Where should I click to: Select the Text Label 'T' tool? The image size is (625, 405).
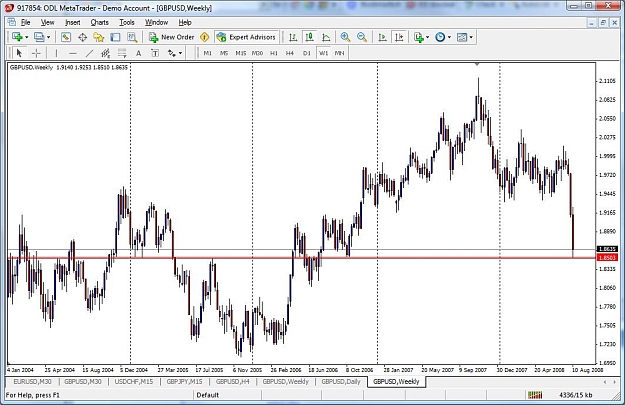point(155,53)
